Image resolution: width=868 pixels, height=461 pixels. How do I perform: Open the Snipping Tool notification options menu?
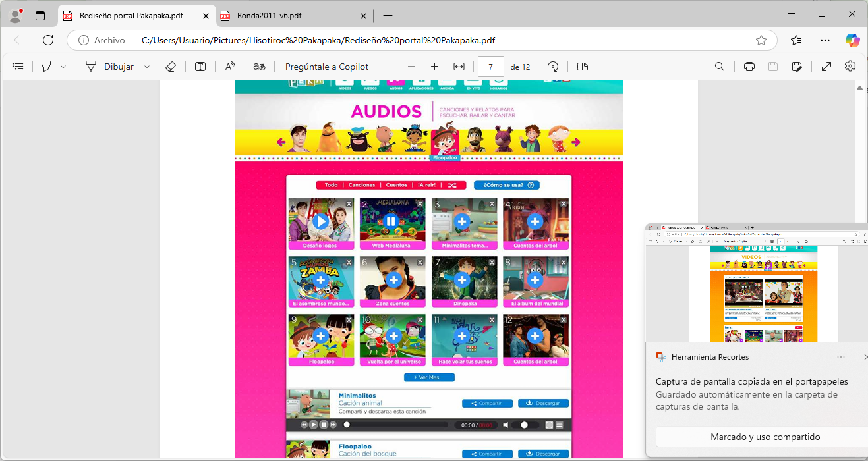pos(840,357)
